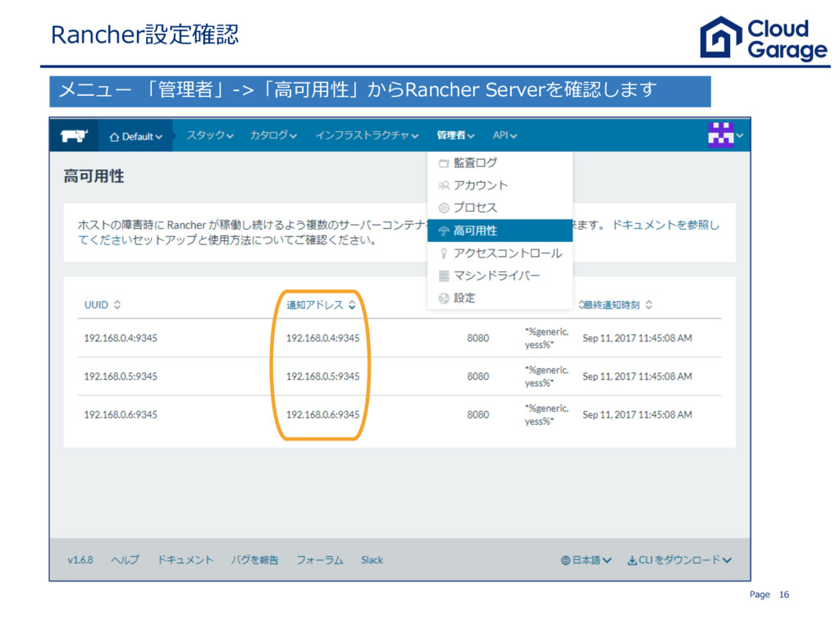This screenshot has height=630, width=840.
Task: Click the v1.6.8 version link
Action: point(80,560)
